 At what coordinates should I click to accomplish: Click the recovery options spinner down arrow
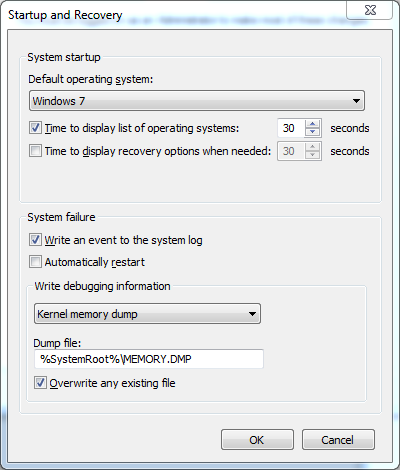coord(312,155)
